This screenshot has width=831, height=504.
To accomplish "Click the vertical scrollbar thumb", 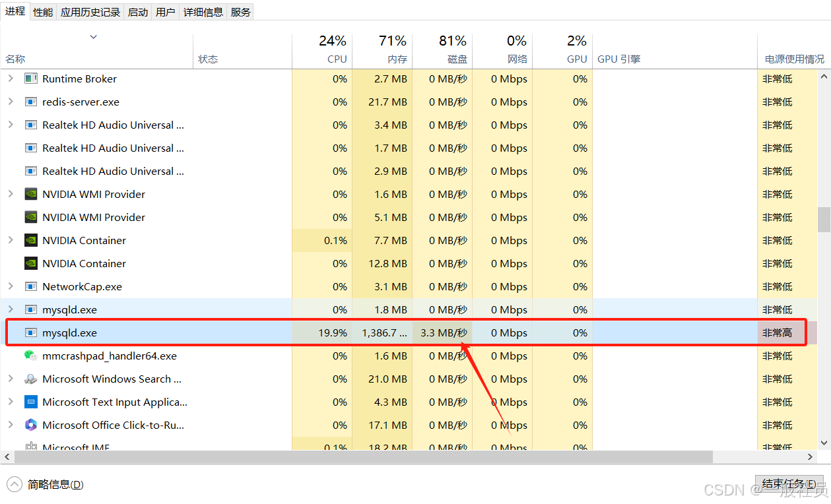I will [824, 220].
